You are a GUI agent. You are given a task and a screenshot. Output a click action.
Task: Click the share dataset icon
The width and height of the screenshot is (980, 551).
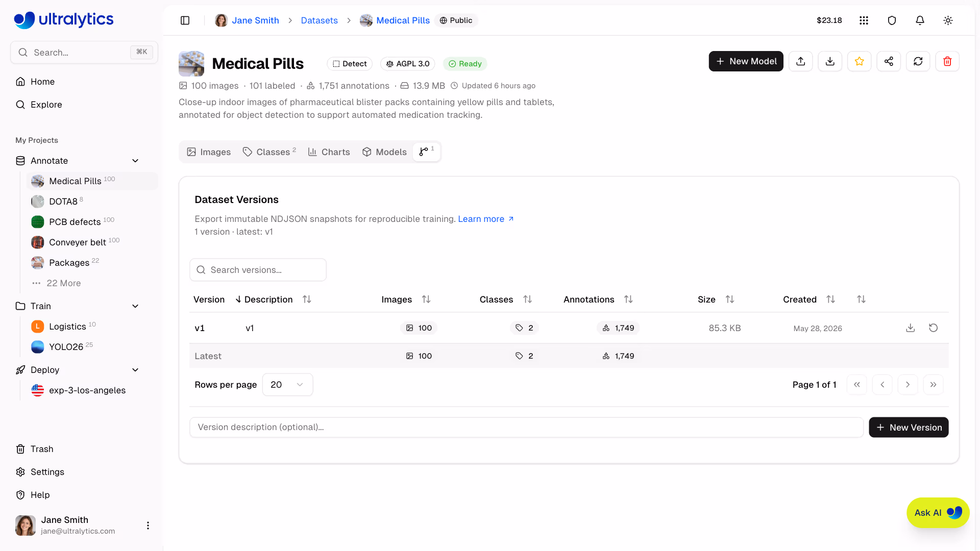tap(889, 61)
